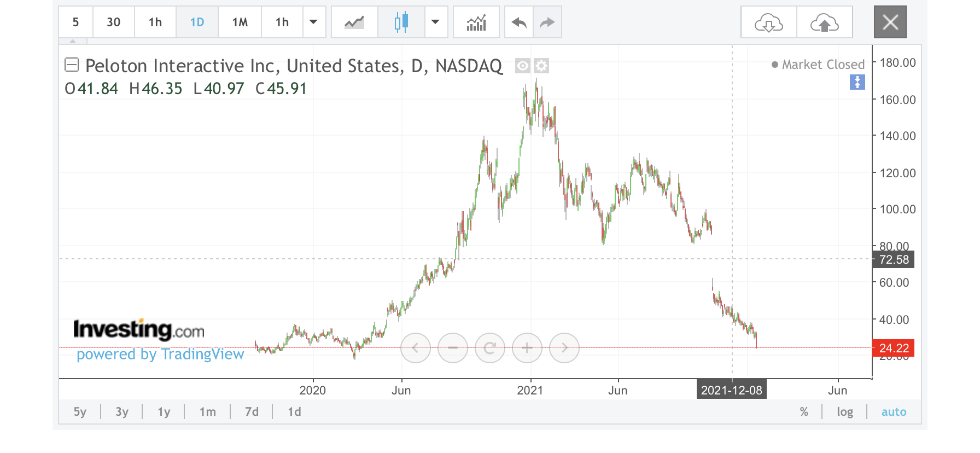Click the 40.00 price axis label
The height and width of the screenshot is (453, 980).
[x=894, y=320]
